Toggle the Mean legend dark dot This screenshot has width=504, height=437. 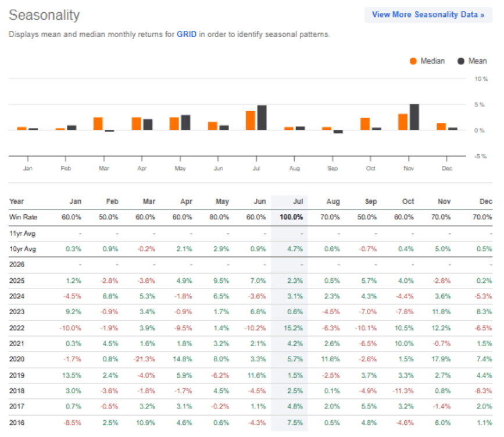click(462, 61)
